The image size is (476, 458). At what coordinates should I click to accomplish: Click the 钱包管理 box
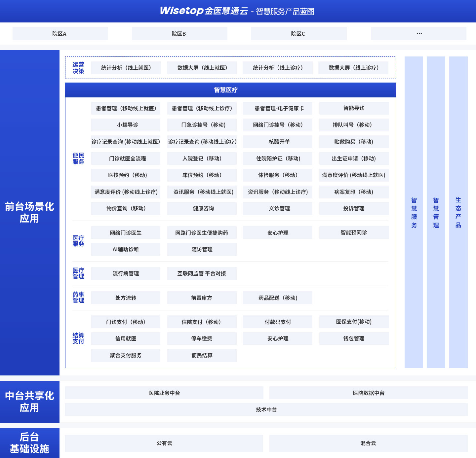354,338
